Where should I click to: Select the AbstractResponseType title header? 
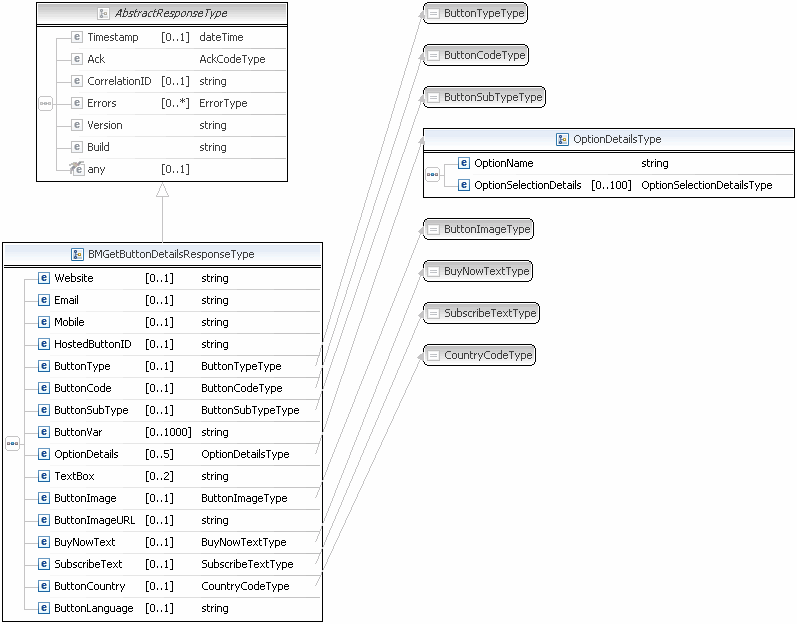click(161, 13)
